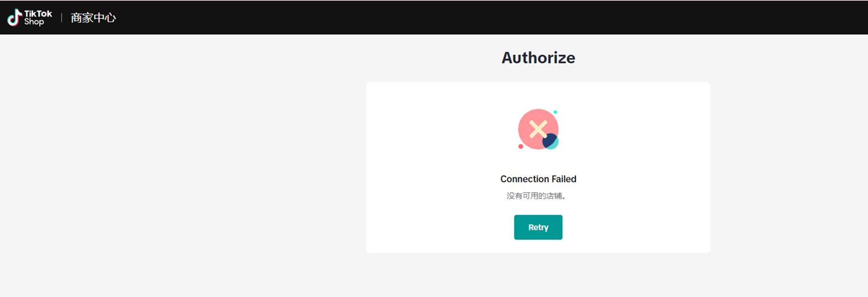
Task: Click the word "Failed" in the status title
Action: point(564,179)
